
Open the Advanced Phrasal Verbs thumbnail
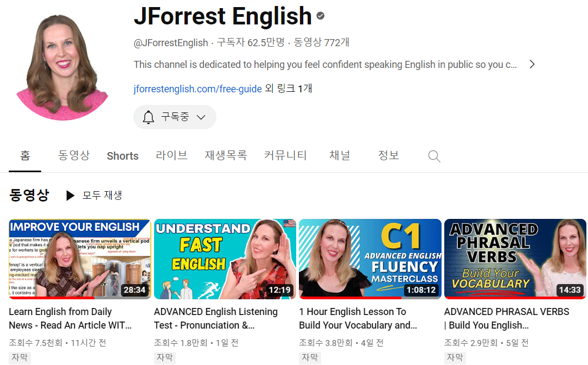pyautogui.click(x=515, y=259)
